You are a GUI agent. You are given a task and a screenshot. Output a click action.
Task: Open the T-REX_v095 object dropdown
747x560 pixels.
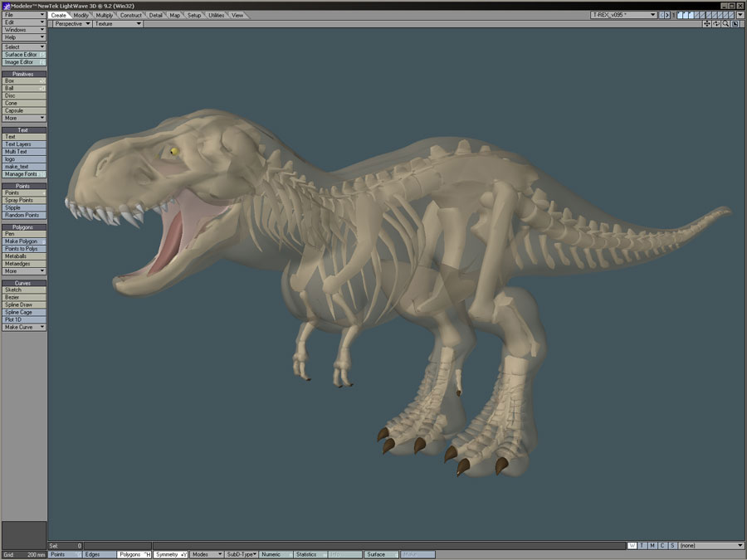click(624, 15)
